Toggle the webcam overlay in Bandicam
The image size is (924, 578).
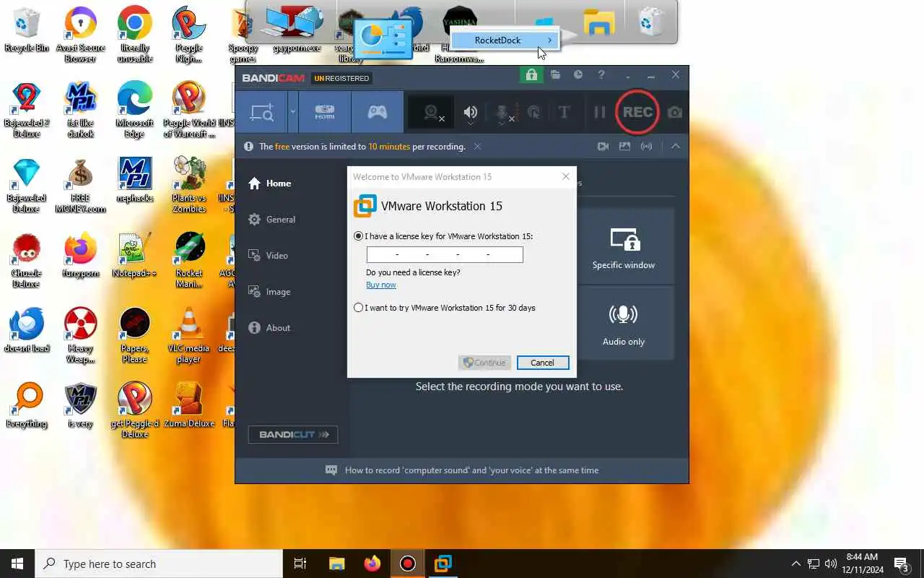[432, 113]
